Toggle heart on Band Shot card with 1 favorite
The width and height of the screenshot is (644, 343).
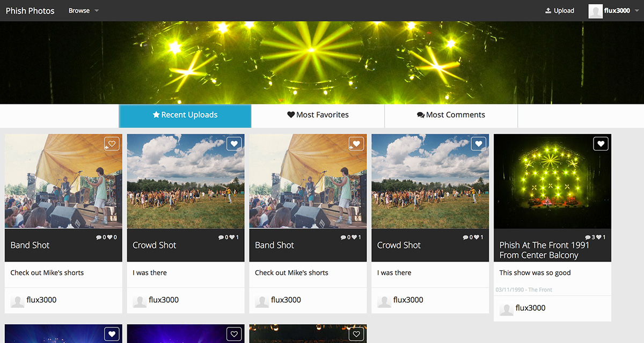[x=356, y=144]
